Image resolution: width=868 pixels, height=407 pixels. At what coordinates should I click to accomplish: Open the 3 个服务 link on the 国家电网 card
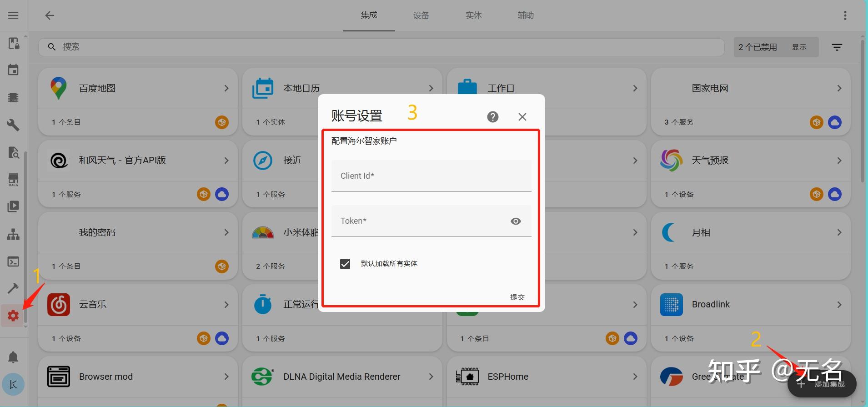tap(679, 122)
